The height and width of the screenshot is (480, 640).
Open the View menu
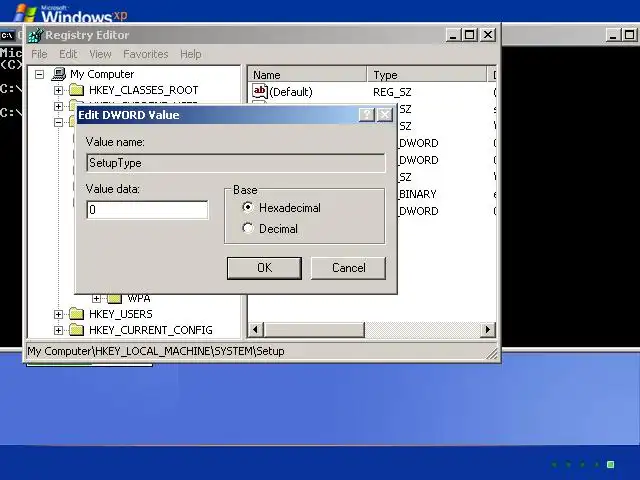[100, 54]
